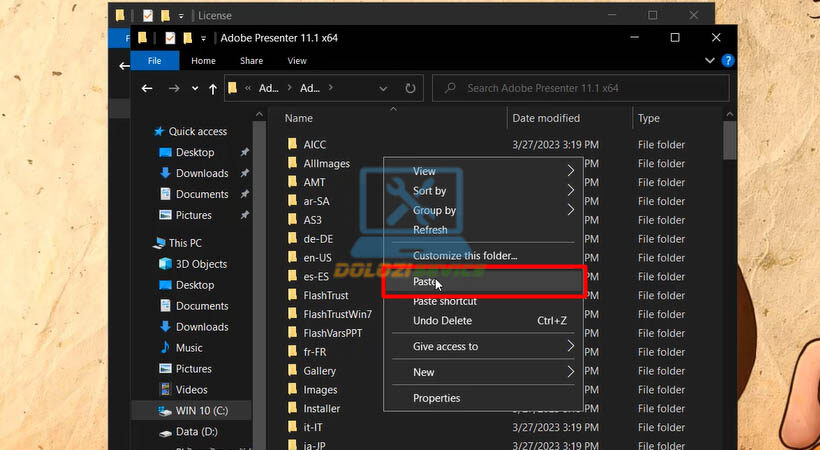Open Videos in navigation pane
This screenshot has width=820, height=450.
pyautogui.click(x=191, y=390)
